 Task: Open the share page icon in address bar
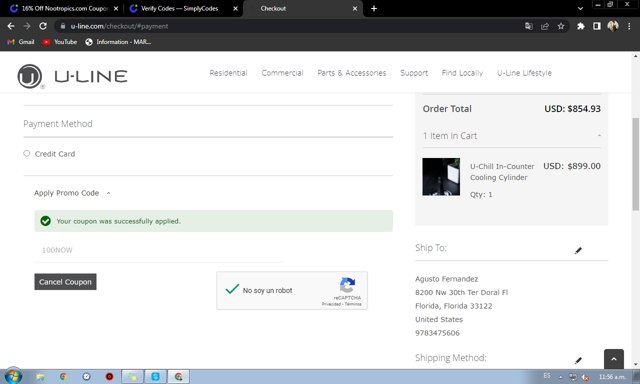coord(545,26)
